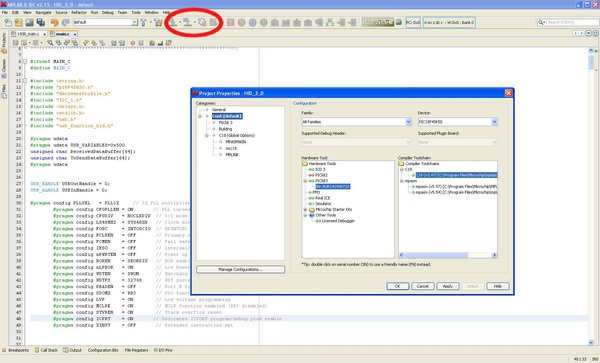Image resolution: width=600 pixels, height=363 pixels.
Task: Click the Save All toolbar icon
Action: pos(41,23)
